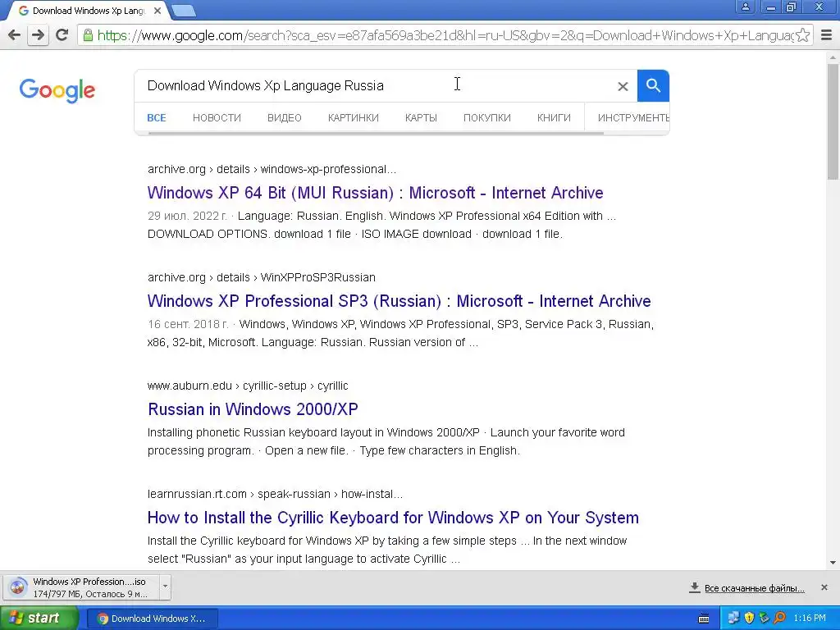840x630 pixels.
Task: Open Windows XP 64 Bit (MUI Russian) result
Action: point(375,193)
